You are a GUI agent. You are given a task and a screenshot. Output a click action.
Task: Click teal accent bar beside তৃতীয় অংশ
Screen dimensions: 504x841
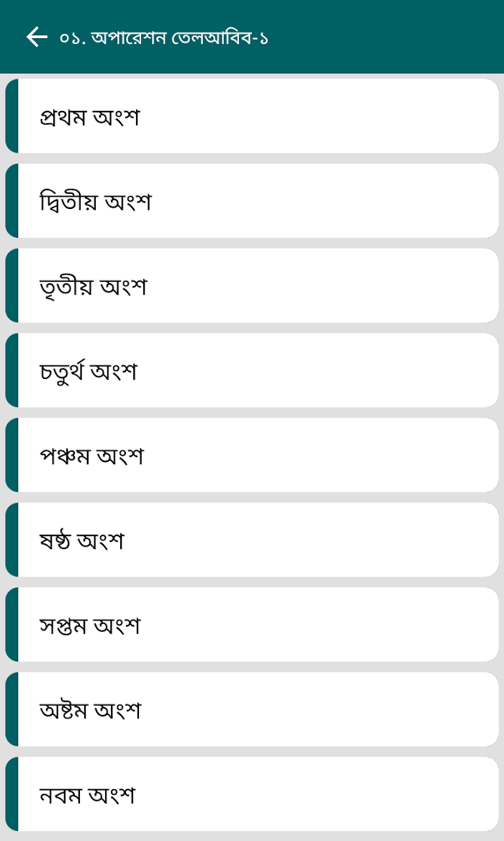click(12, 285)
